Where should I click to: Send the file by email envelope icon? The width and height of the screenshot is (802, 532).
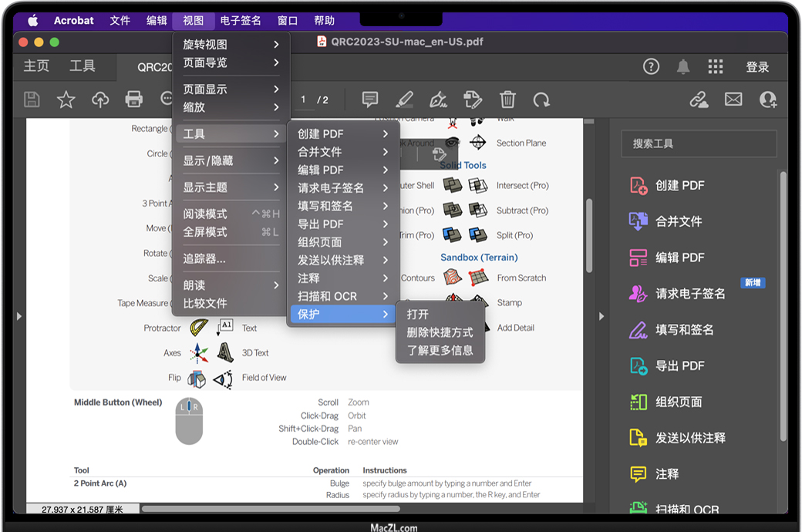click(733, 99)
